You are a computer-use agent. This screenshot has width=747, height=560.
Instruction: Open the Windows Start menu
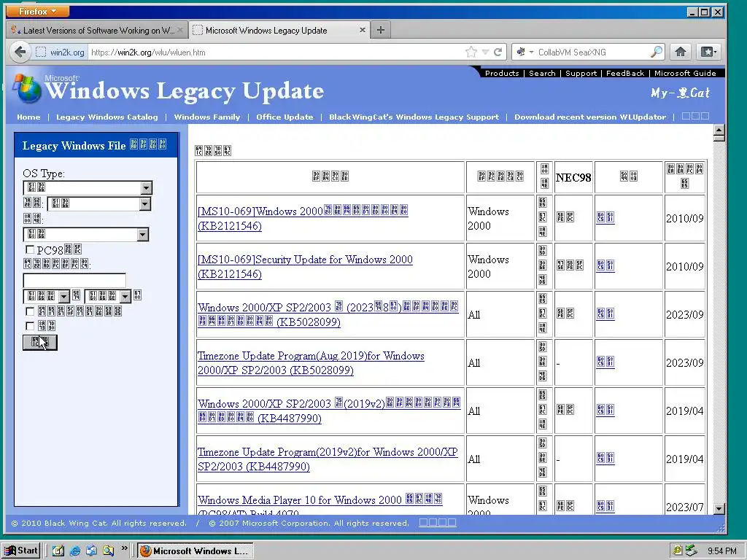pos(21,551)
